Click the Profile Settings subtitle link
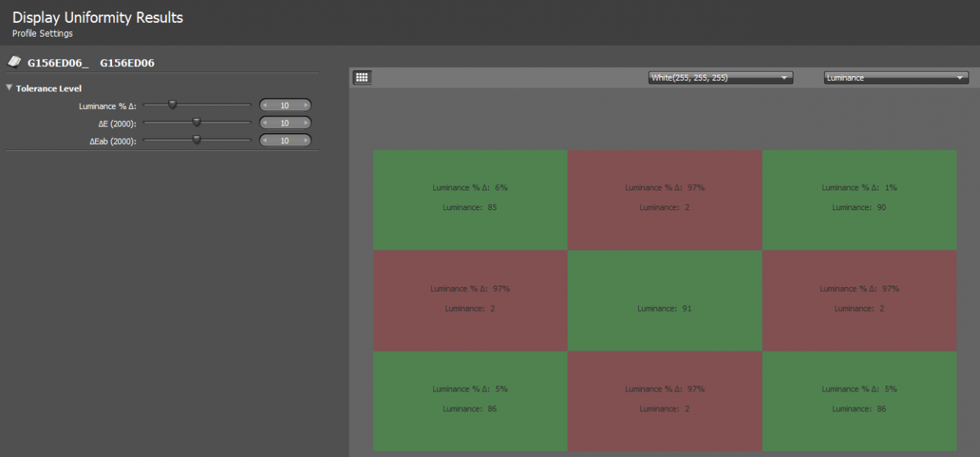Image resolution: width=980 pixels, height=457 pixels. click(x=43, y=34)
